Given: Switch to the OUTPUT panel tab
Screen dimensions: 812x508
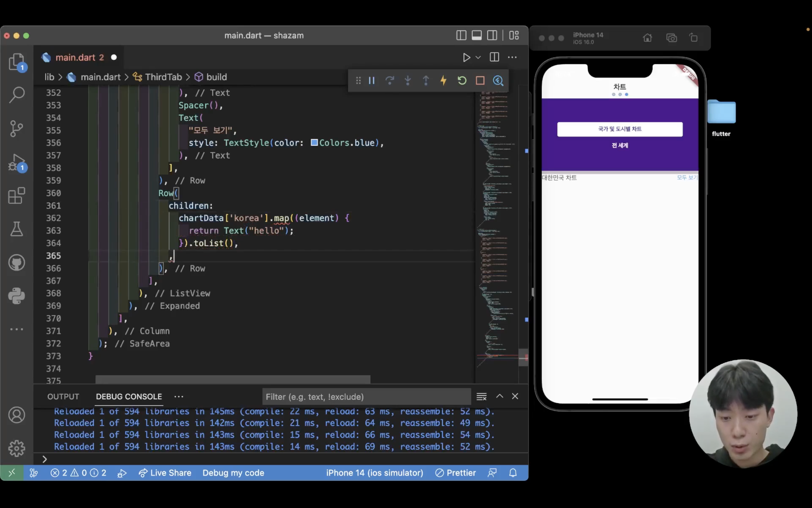Looking at the screenshot, I should click(63, 396).
